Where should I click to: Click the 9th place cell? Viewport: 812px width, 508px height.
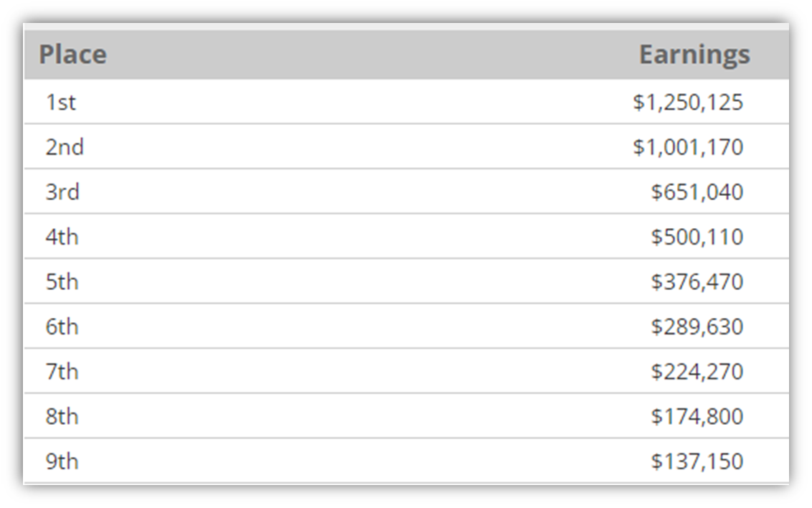tap(62, 461)
